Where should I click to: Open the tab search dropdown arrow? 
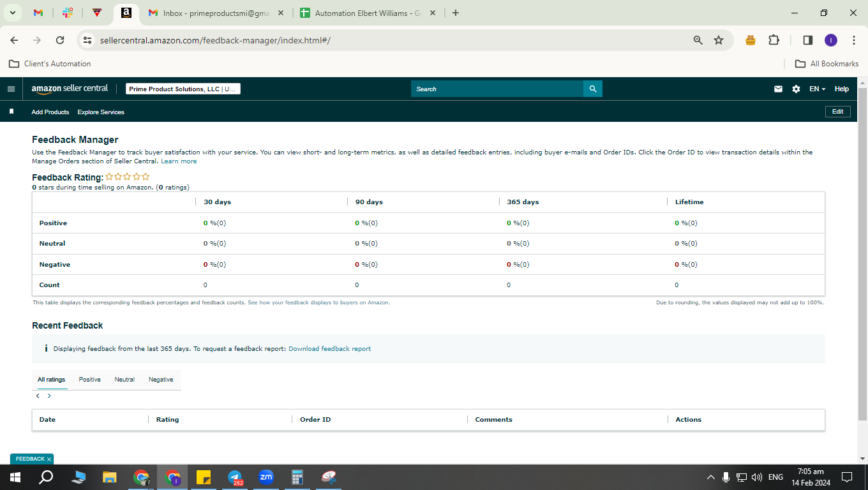click(12, 13)
